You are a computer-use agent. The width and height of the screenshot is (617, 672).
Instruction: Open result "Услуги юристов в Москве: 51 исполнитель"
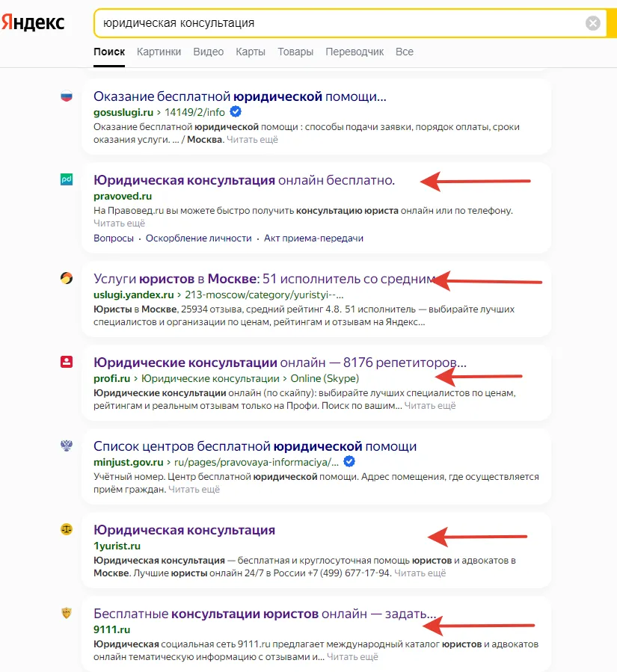pyautogui.click(x=265, y=279)
